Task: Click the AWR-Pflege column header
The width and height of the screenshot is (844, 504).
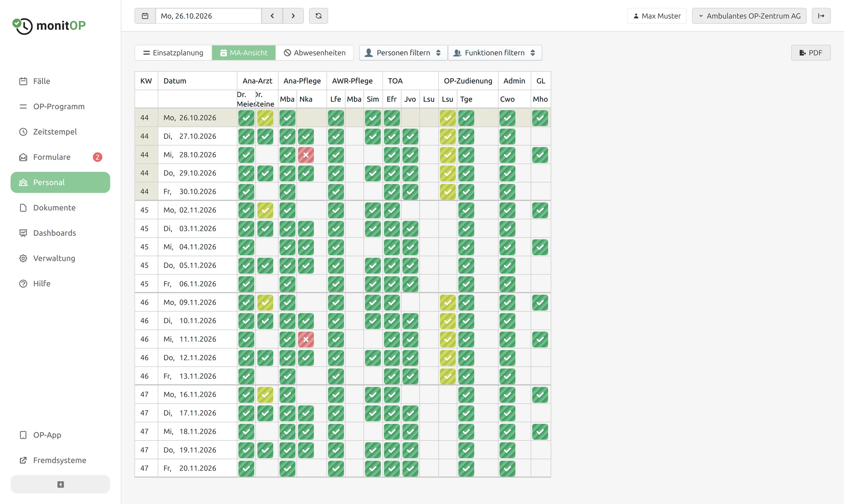Action: (x=354, y=81)
